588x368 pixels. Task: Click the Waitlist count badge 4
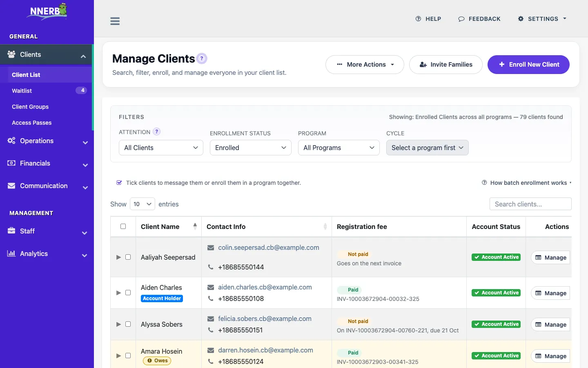pos(81,90)
